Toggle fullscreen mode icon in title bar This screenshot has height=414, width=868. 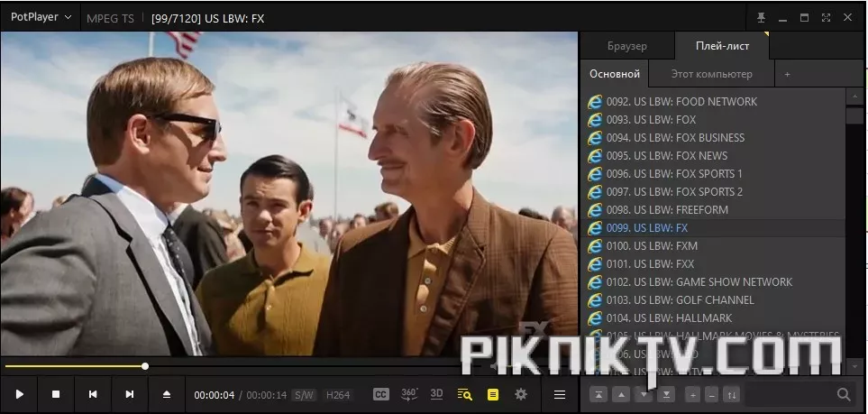point(826,18)
